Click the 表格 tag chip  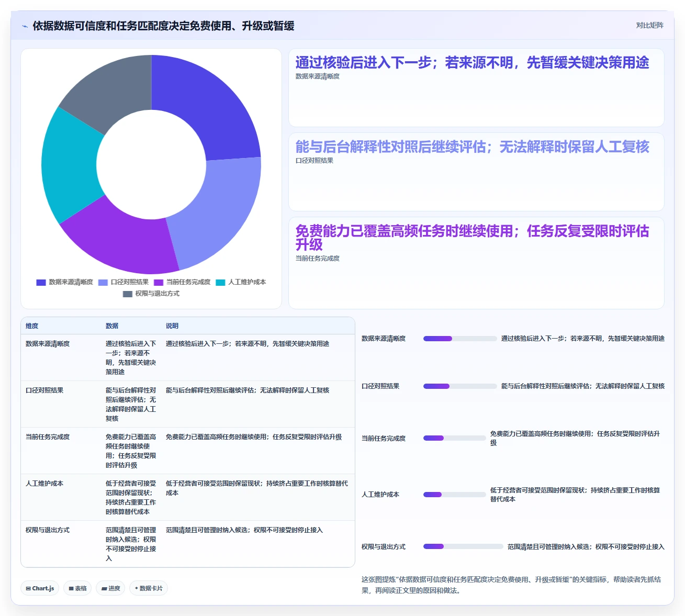(x=77, y=588)
